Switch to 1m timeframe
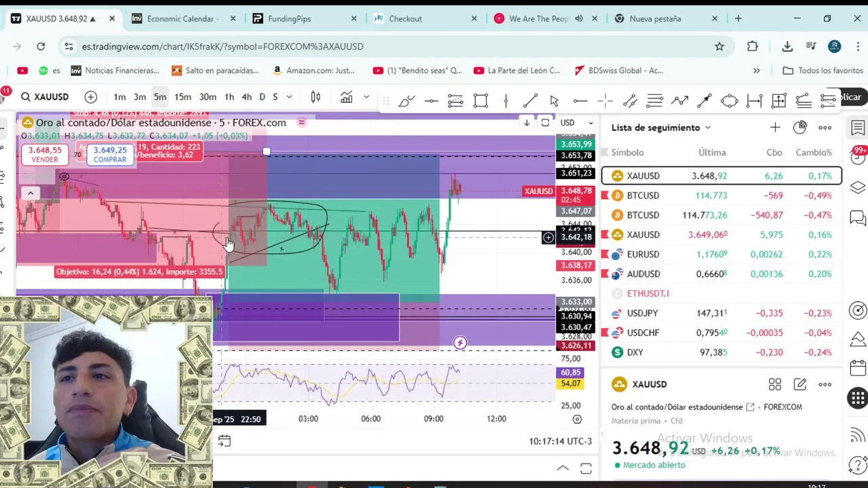868x488 pixels. pyautogui.click(x=119, y=97)
